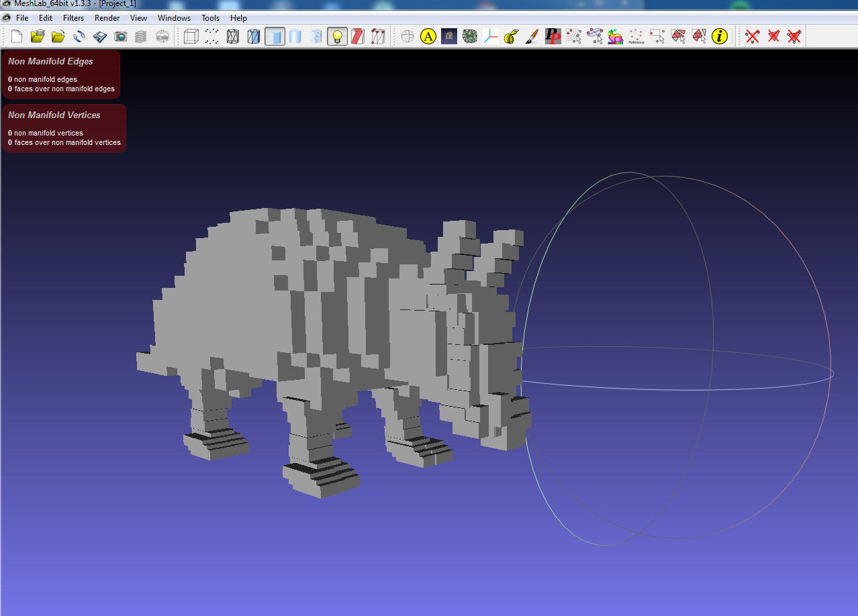Image resolution: width=858 pixels, height=616 pixels.
Task: Show the colored axis manipulator tool
Action: [x=491, y=36]
